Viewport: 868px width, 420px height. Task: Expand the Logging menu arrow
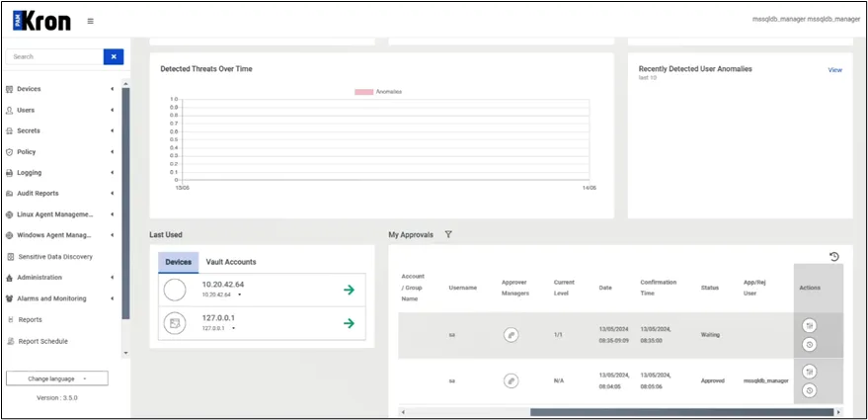click(112, 172)
